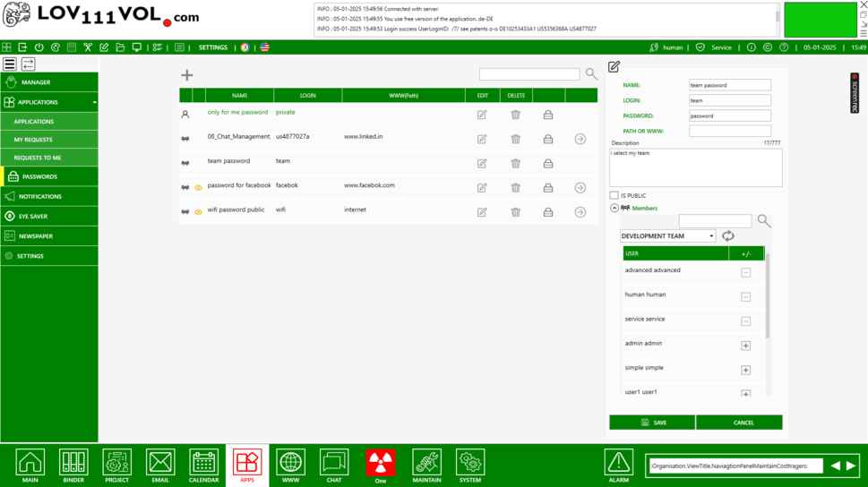868x487 pixels.
Task: Select the scissors tool icon in the toolbar
Action: tap(88, 47)
